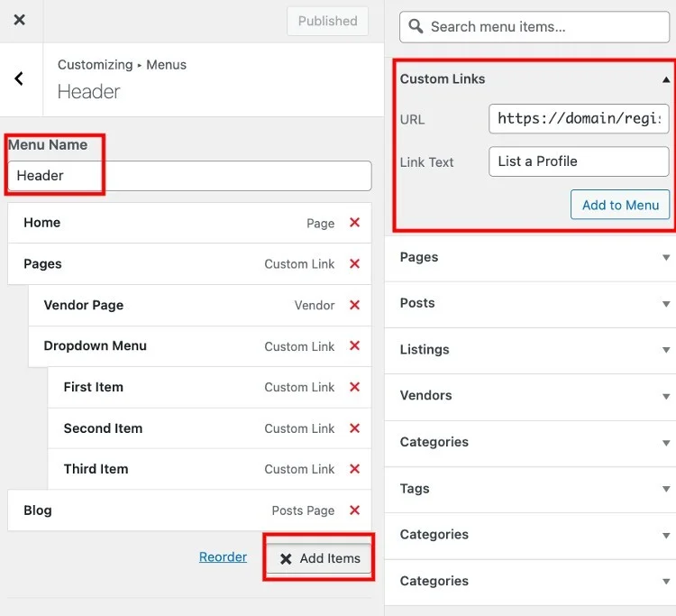Go back using the left chevron arrow
676x616 pixels.
click(19, 78)
